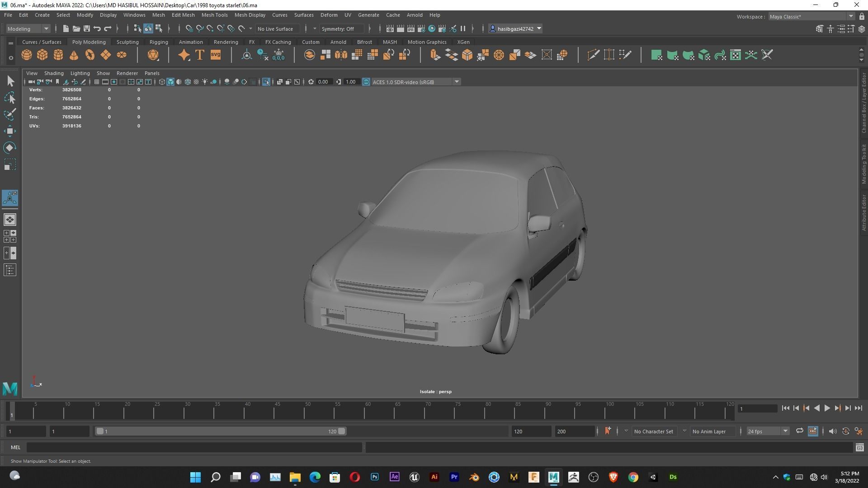This screenshot has height=488, width=868.
Task: Toggle the viewport grid display
Action: coord(96,82)
